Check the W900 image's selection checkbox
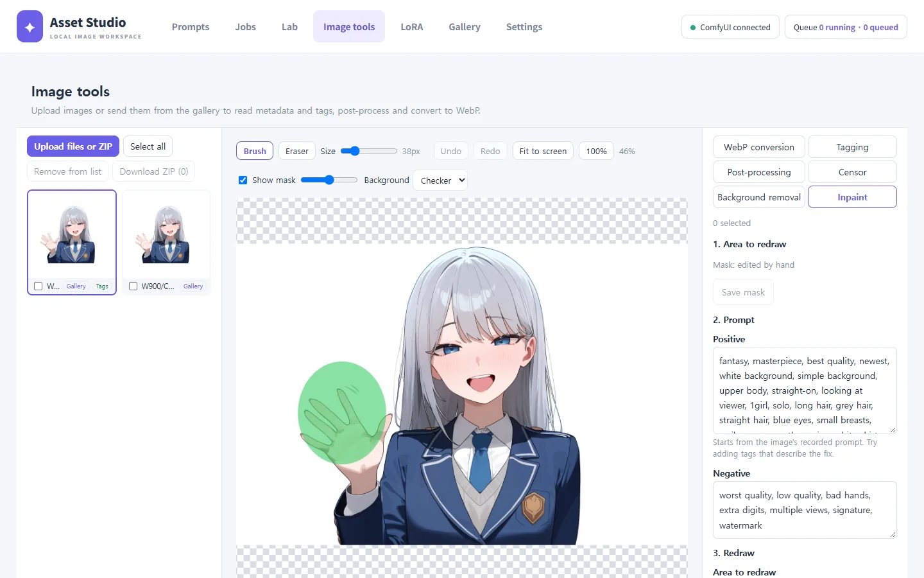This screenshot has width=924, height=578. pyautogui.click(x=133, y=286)
